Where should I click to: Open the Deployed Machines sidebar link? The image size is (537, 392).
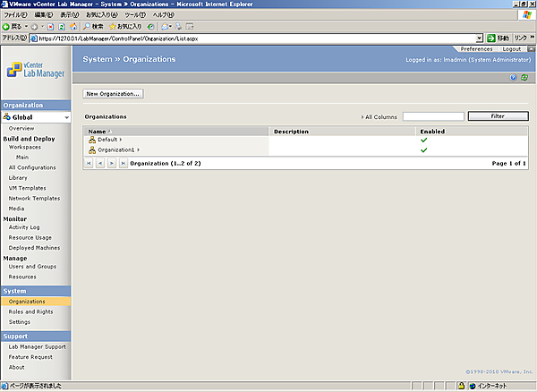tap(34, 248)
